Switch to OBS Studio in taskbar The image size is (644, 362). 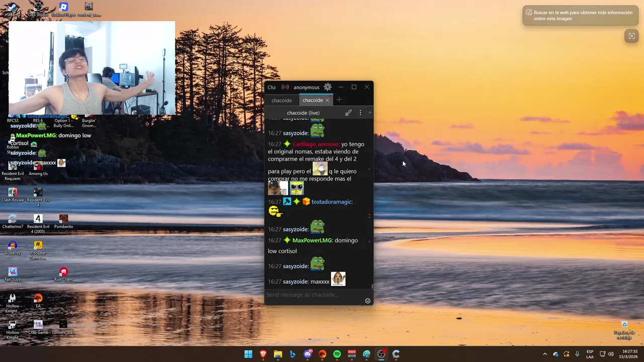point(381,354)
